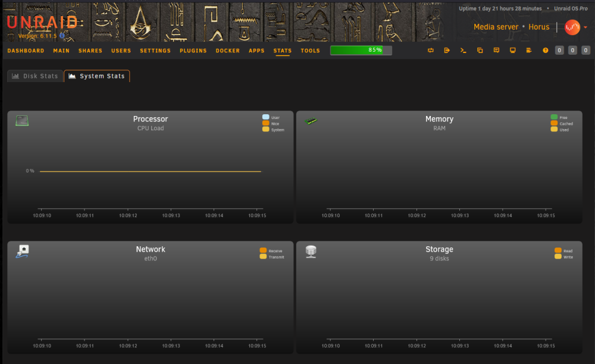The width and height of the screenshot is (595, 364).
Task: Click the RAM subtitle in Memory panel
Action: (x=440, y=128)
